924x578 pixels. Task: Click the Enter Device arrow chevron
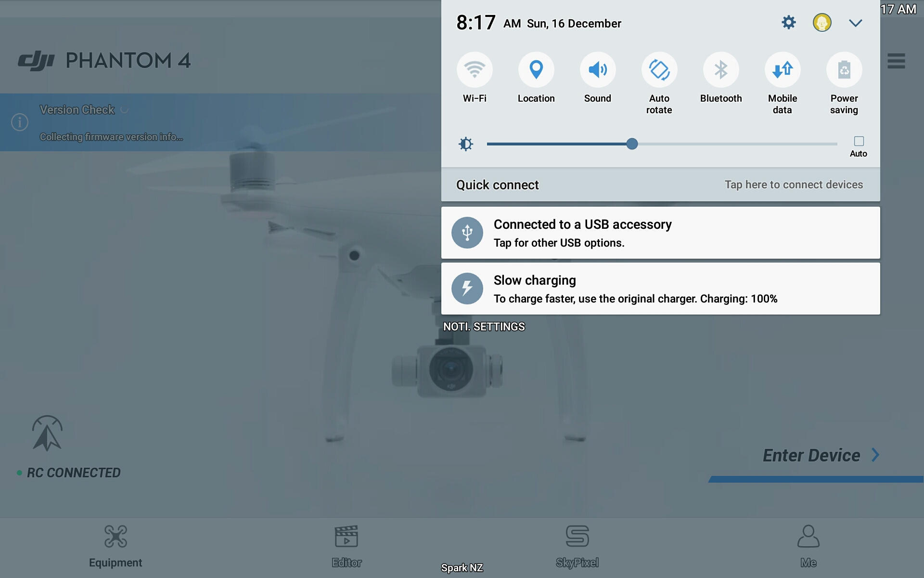(875, 455)
